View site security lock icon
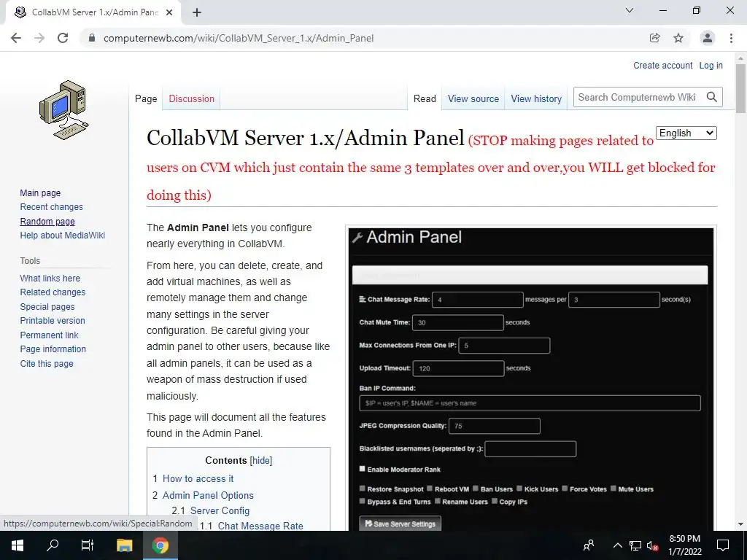Screen dimensions: 747x560 click(92, 38)
